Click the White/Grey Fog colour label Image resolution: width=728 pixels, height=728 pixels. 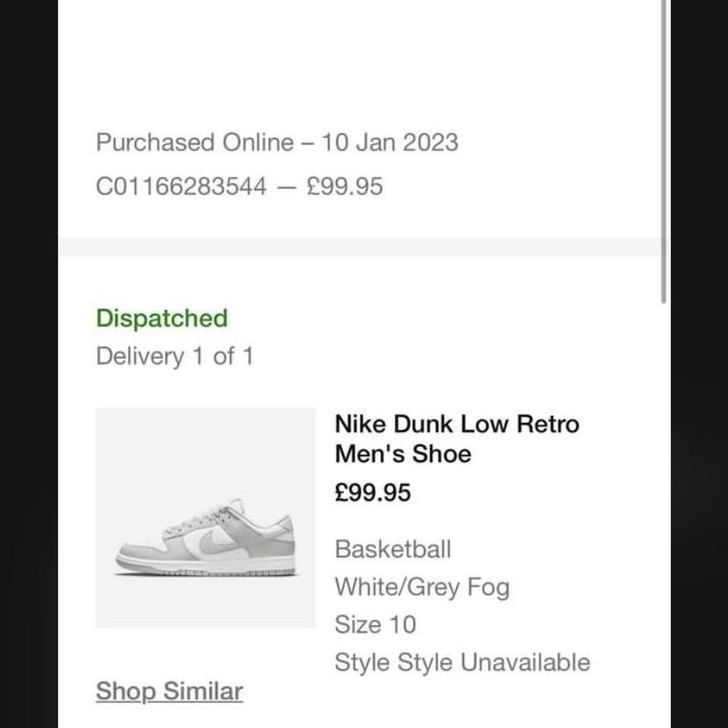point(421,587)
